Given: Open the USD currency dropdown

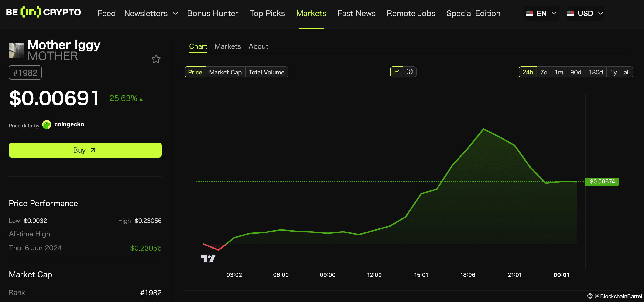Looking at the screenshot, I should click(x=585, y=13).
